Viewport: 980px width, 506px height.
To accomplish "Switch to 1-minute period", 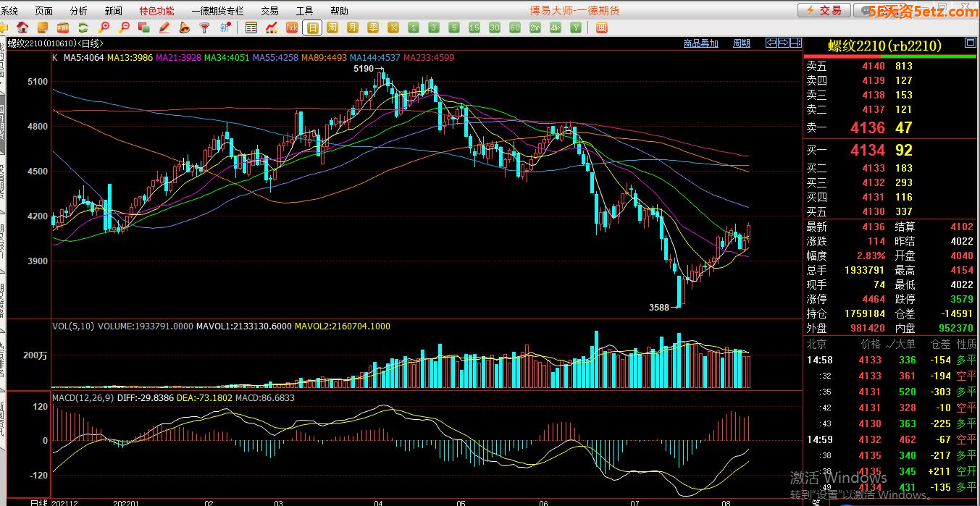I will pos(414,28).
